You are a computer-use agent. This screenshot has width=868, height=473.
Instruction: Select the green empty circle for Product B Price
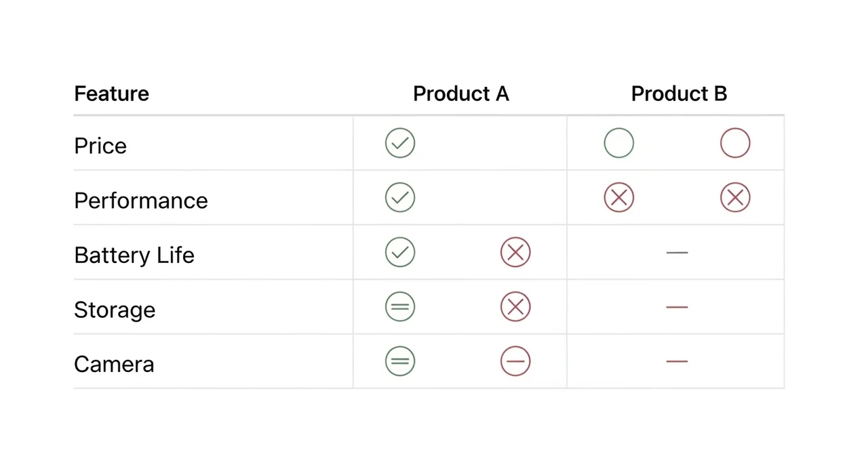[619, 144]
